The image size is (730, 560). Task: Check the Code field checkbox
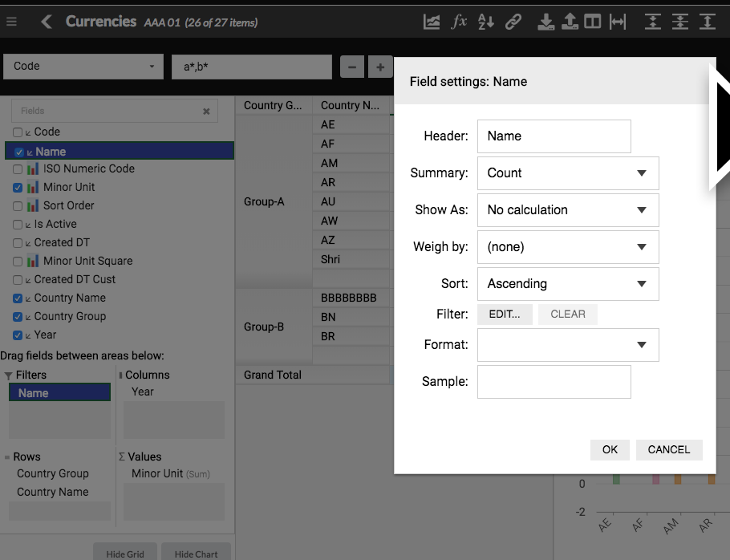point(18,132)
